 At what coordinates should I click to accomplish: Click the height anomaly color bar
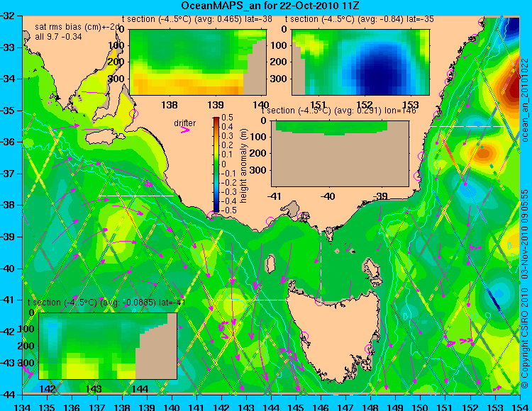tap(216, 164)
